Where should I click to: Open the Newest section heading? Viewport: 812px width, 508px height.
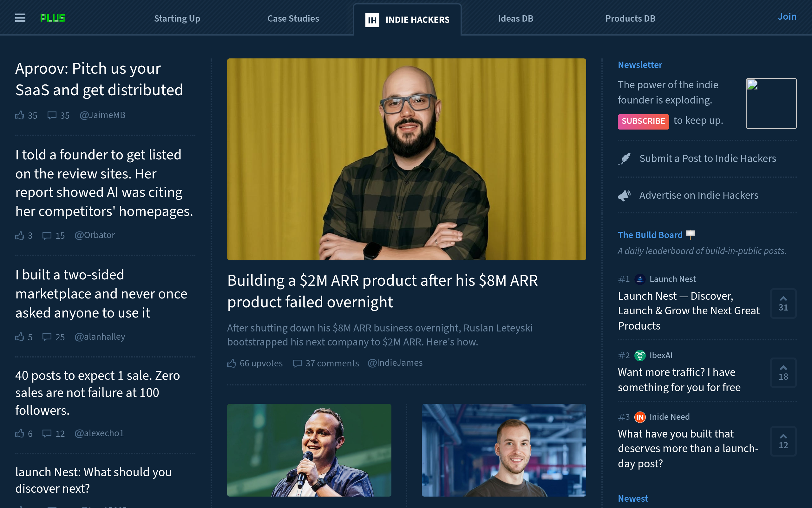[633, 498]
